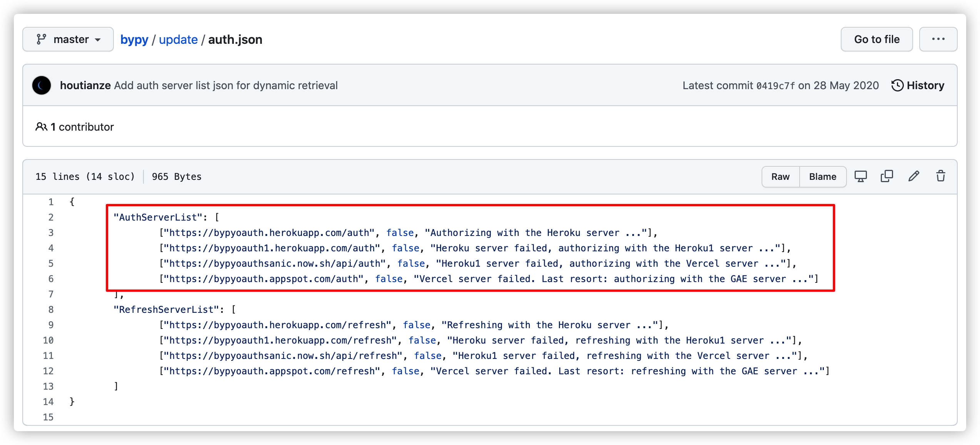The image size is (980, 445).
Task: Click the history clock icon
Action: [x=897, y=85]
